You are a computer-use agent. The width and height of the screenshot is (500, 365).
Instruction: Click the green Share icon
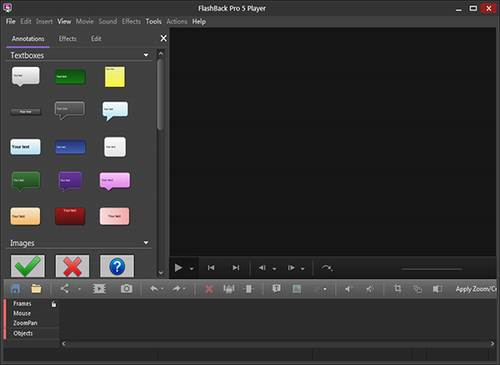click(65, 289)
